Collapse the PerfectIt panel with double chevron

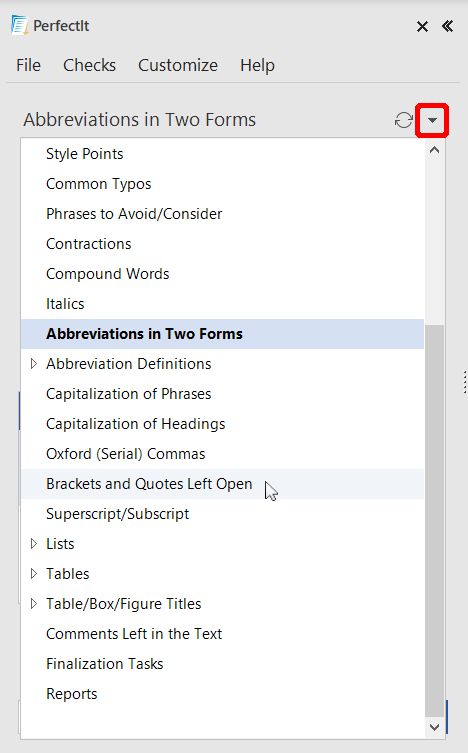[447, 26]
